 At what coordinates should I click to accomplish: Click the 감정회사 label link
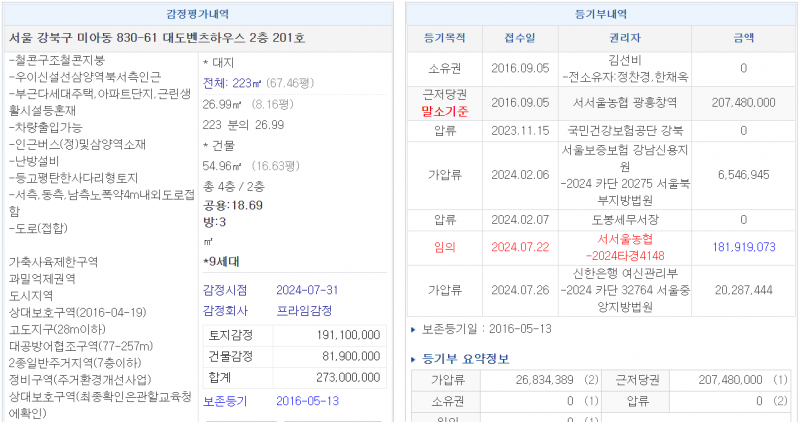pyautogui.click(x=225, y=310)
